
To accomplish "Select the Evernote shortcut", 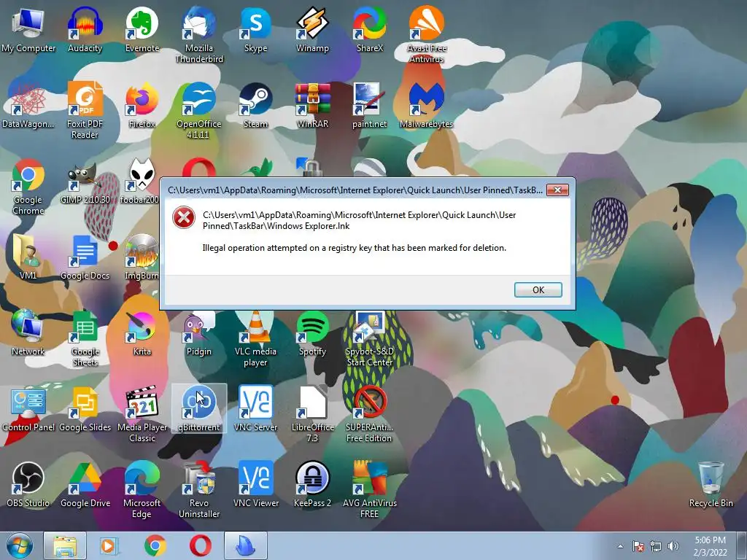I will [x=142, y=29].
